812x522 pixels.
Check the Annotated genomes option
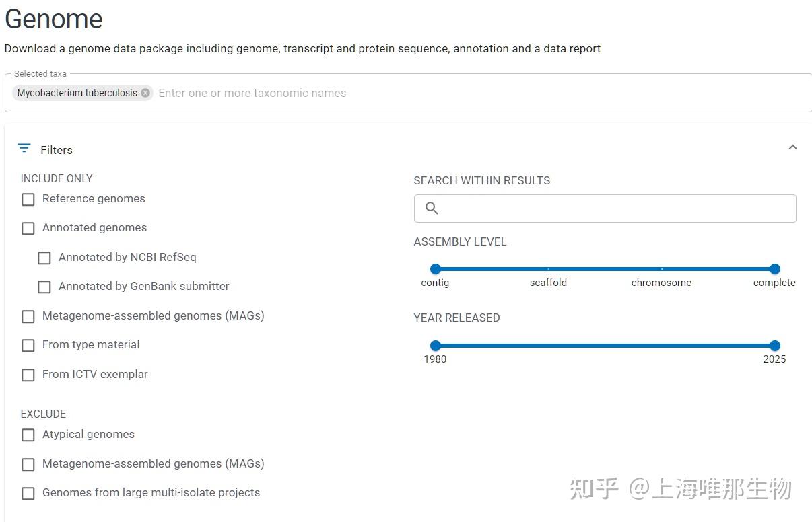[x=28, y=228]
